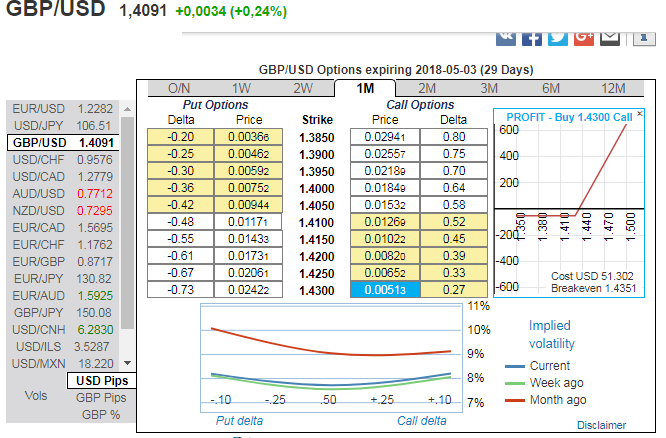Click put delta -0.20 cell
This screenshot has height=438, width=666.
pos(181,137)
